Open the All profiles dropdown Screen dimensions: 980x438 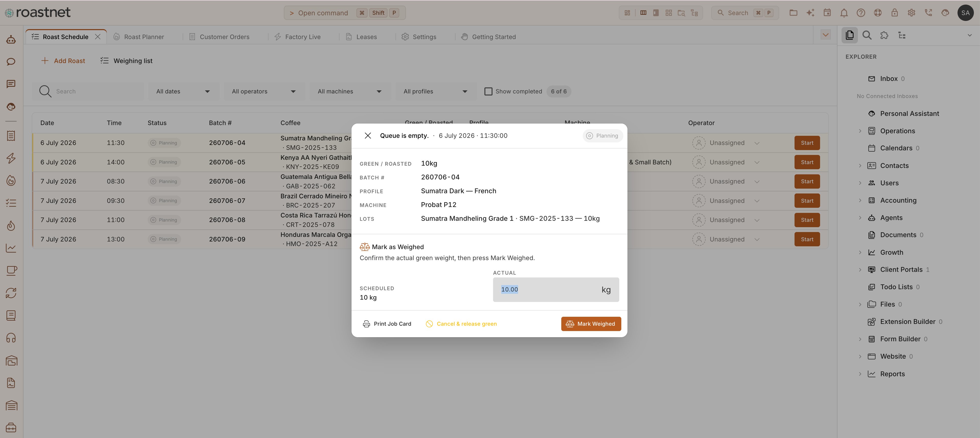(x=436, y=91)
